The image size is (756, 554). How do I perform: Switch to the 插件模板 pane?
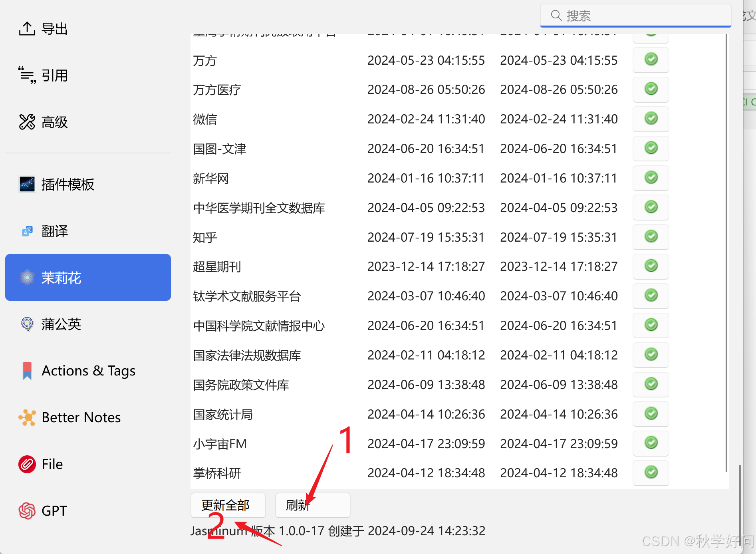pos(88,184)
